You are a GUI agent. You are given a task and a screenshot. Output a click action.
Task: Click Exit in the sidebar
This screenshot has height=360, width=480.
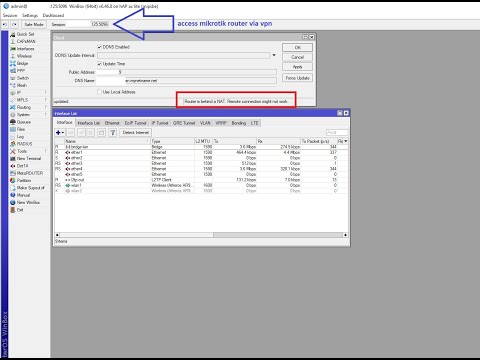pos(20,210)
